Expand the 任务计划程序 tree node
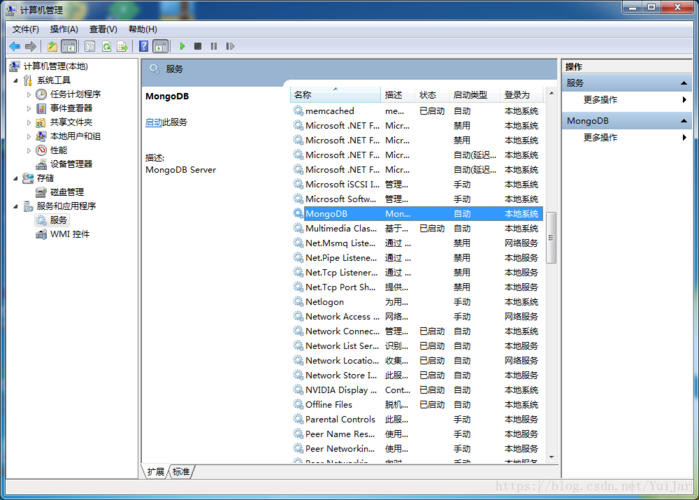 29,94
